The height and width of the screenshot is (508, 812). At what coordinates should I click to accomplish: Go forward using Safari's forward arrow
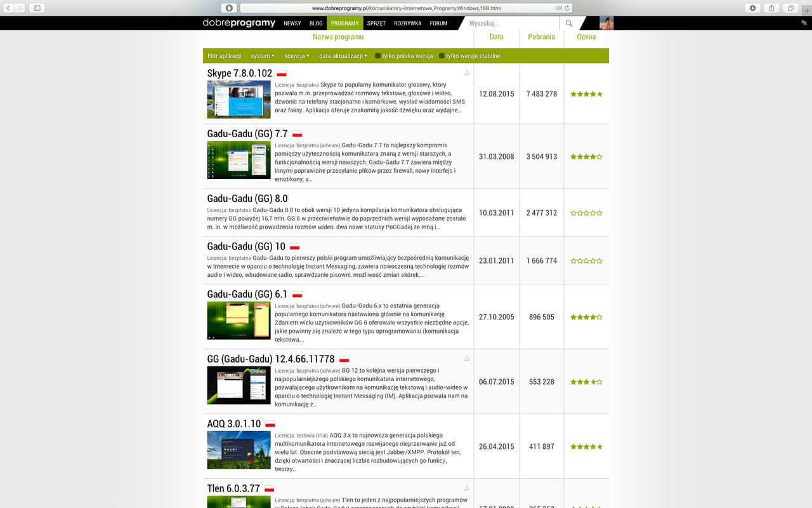point(20,8)
